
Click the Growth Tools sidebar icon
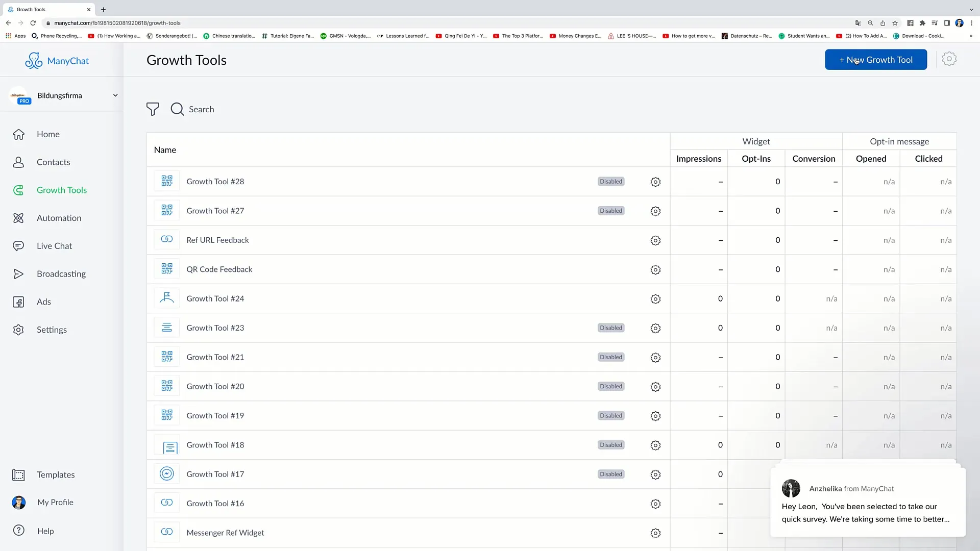[x=18, y=190]
